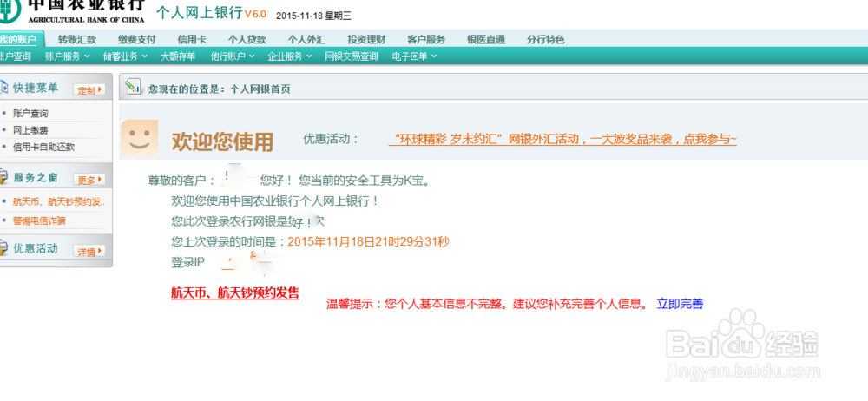The height and width of the screenshot is (401, 868).
Task: Open the 分行特色 tab
Action: click(546, 39)
